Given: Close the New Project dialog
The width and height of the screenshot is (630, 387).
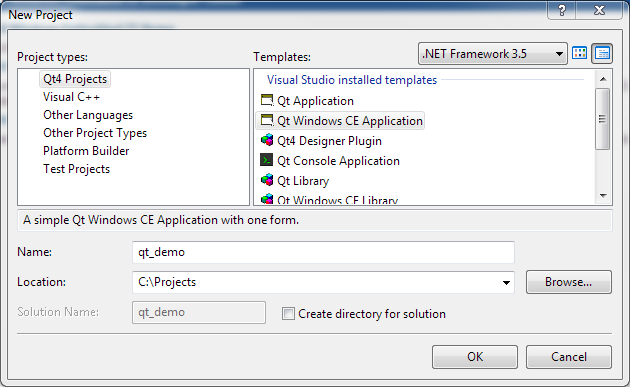Looking at the screenshot, I should pos(599,10).
